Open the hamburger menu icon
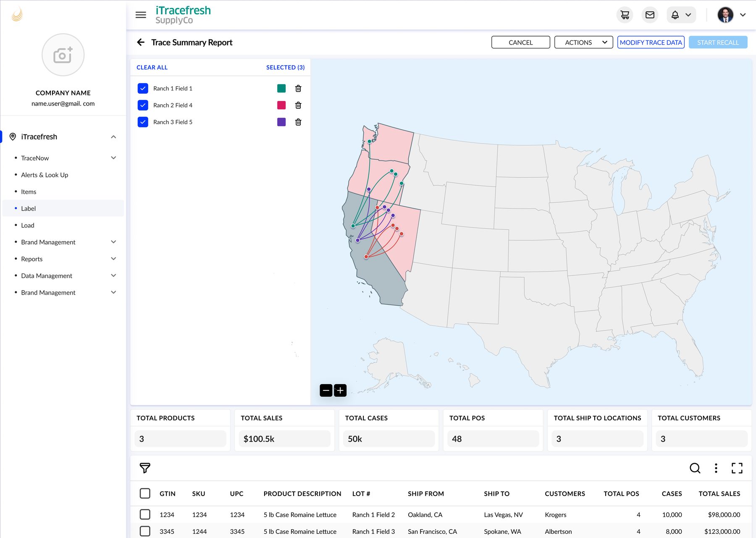 point(141,15)
